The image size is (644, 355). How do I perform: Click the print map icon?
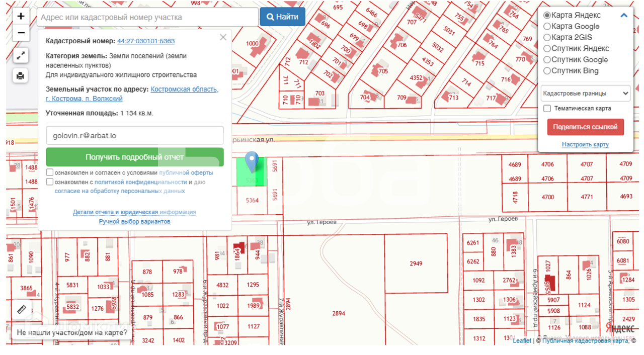coord(21,76)
